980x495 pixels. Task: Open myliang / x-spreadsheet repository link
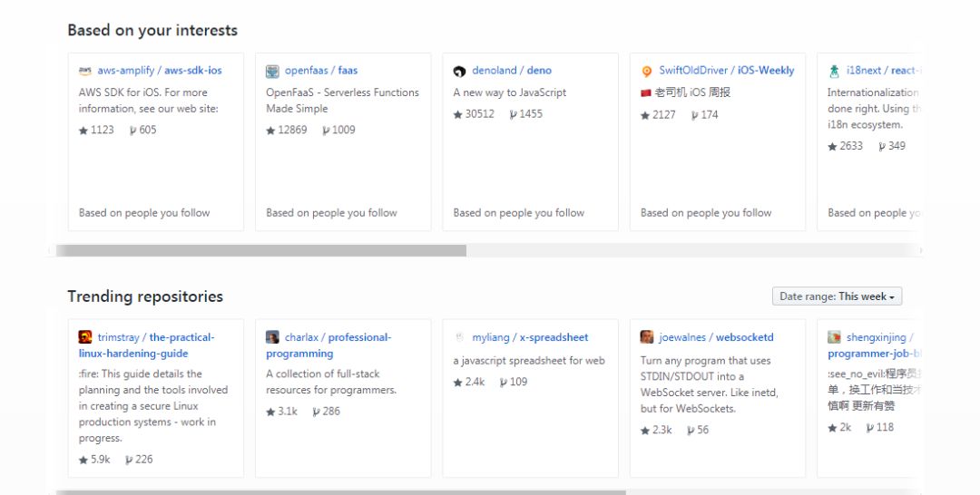(x=530, y=337)
